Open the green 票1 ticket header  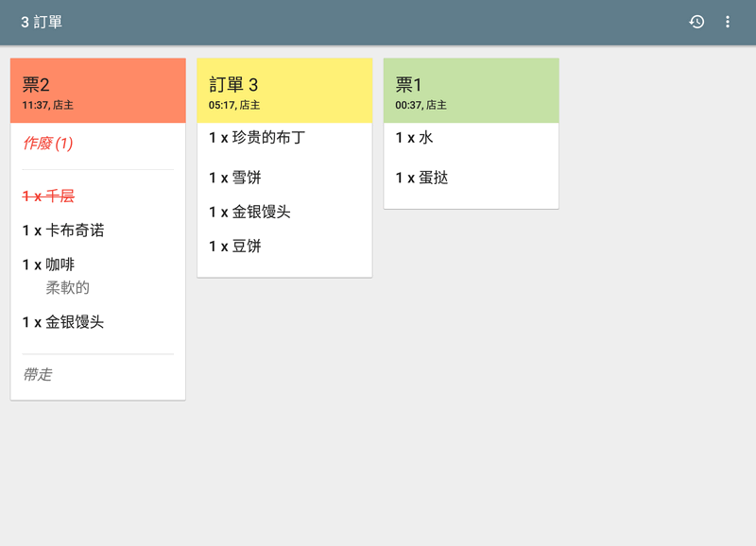tap(471, 90)
